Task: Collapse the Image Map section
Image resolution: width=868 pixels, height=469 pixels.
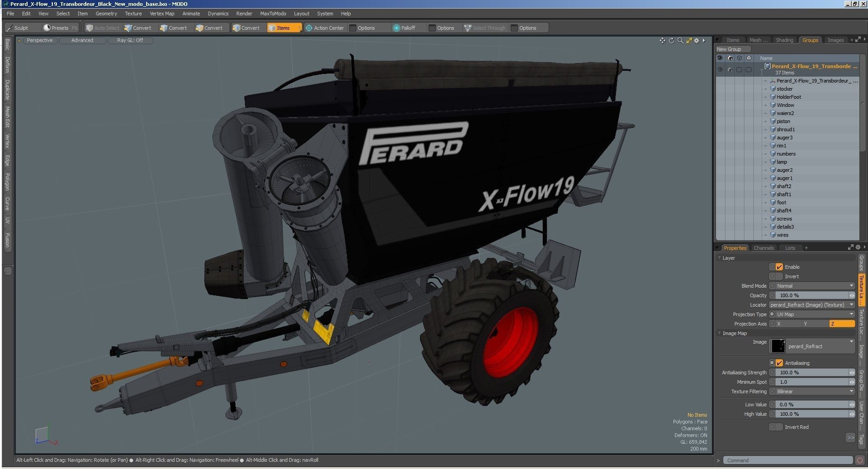Action: tap(719, 333)
